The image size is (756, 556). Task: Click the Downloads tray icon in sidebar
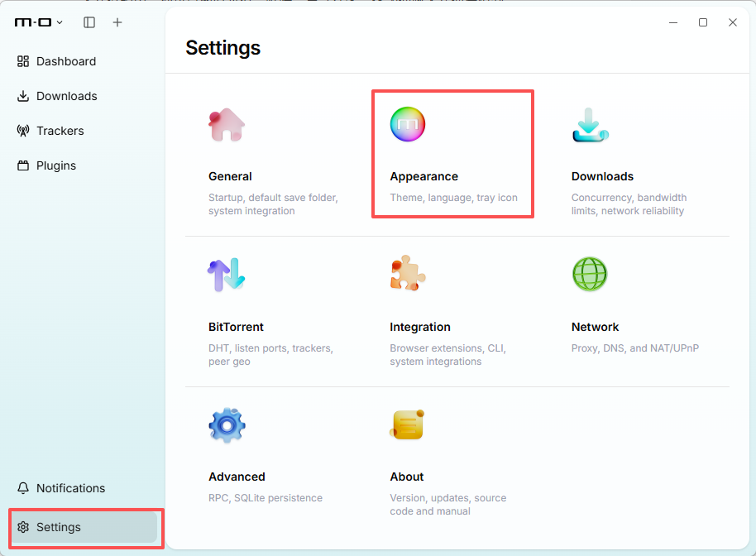(x=23, y=96)
